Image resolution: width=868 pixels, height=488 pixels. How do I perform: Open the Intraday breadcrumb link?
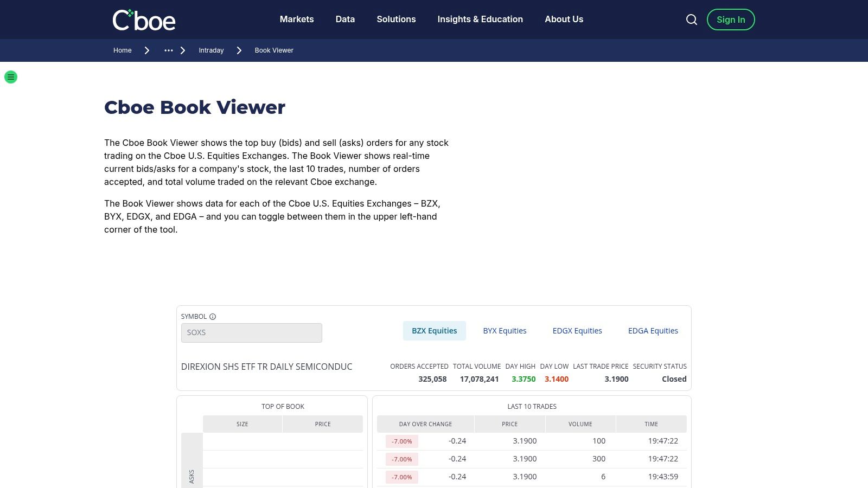210,50
